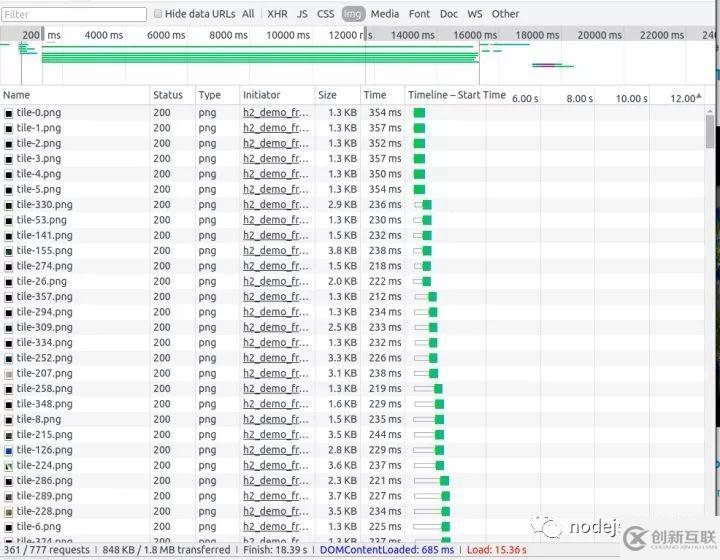Click the tile-4.png file icon
Viewport: 720px width, 560px height.
[9, 174]
